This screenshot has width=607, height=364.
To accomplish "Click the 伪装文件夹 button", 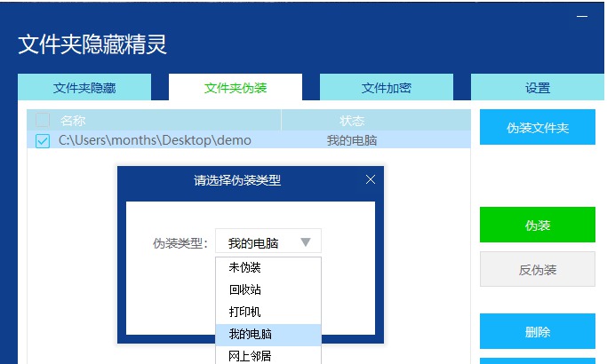I will coord(538,128).
